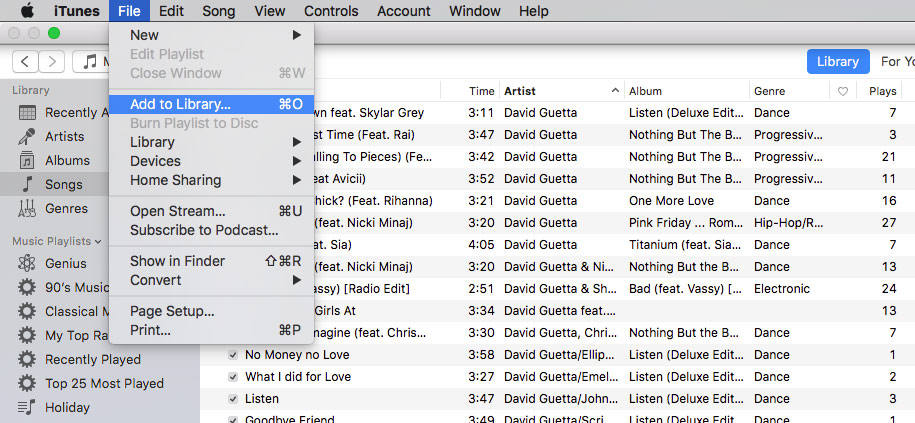915x423 pixels.
Task: Open the Controls menu
Action: pyautogui.click(x=331, y=11)
